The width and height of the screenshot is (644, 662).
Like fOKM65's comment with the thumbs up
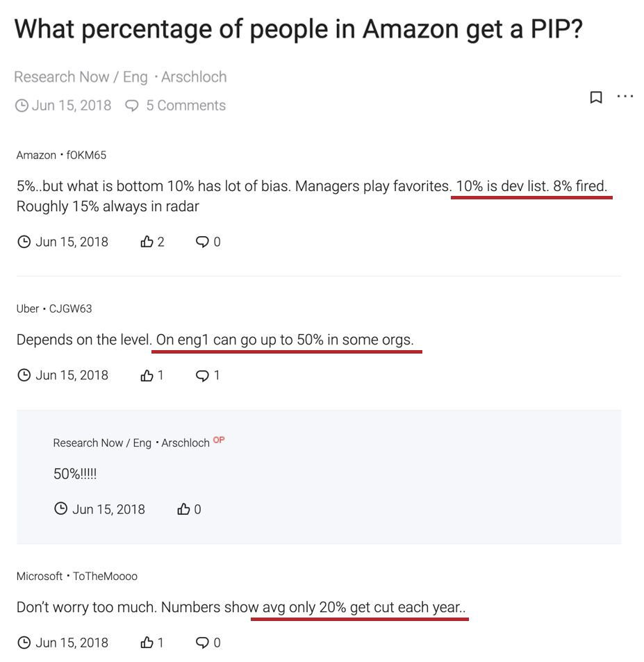click(148, 241)
